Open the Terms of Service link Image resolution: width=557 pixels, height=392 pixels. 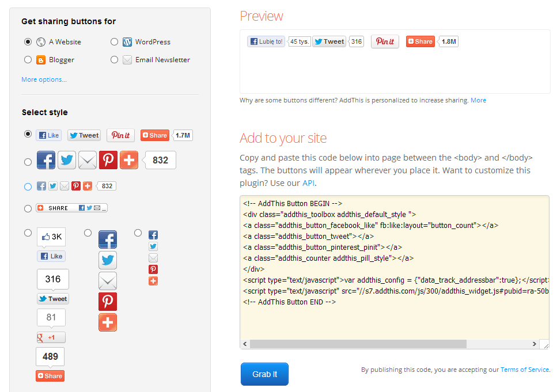(525, 370)
